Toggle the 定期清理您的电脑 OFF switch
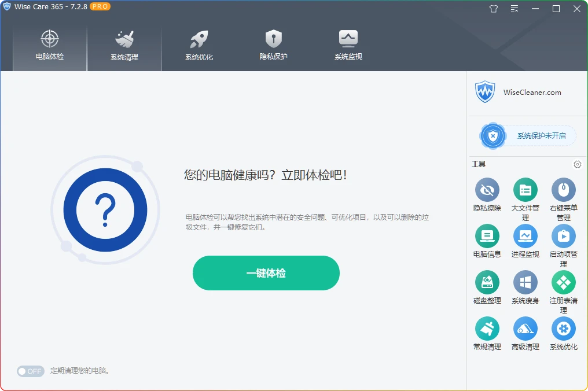Image resolution: width=588 pixels, height=391 pixels. [x=30, y=371]
